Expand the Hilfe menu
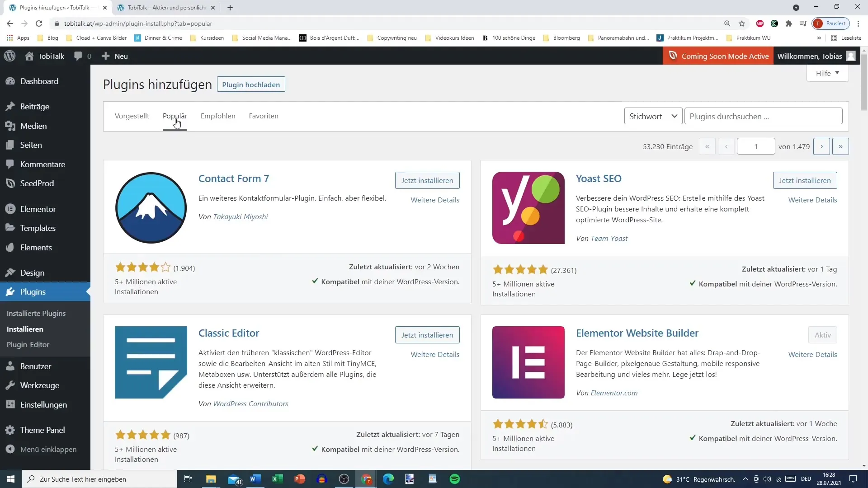 (x=828, y=73)
